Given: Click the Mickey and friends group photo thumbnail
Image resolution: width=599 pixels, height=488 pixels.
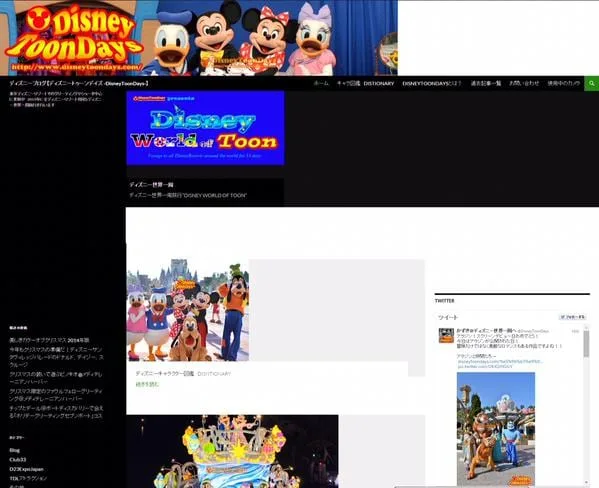Looking at the screenshot, I should [188, 310].
